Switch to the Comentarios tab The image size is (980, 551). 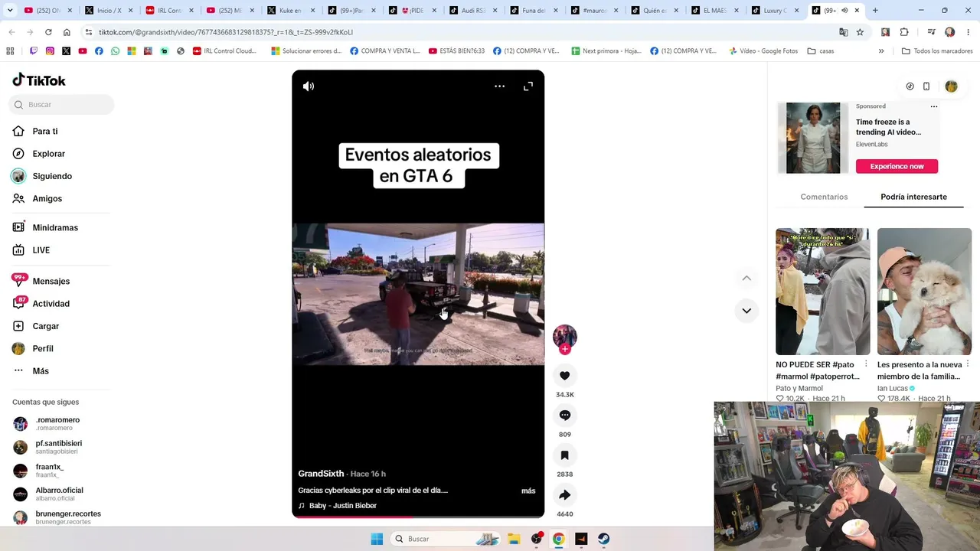coord(824,197)
